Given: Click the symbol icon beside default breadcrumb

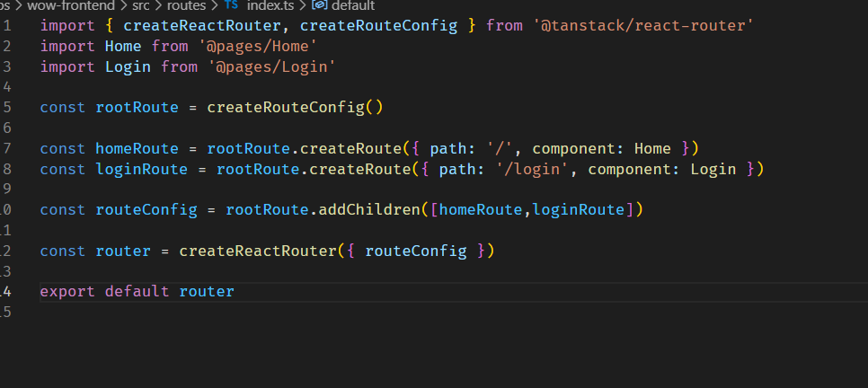Looking at the screenshot, I should pyautogui.click(x=319, y=5).
